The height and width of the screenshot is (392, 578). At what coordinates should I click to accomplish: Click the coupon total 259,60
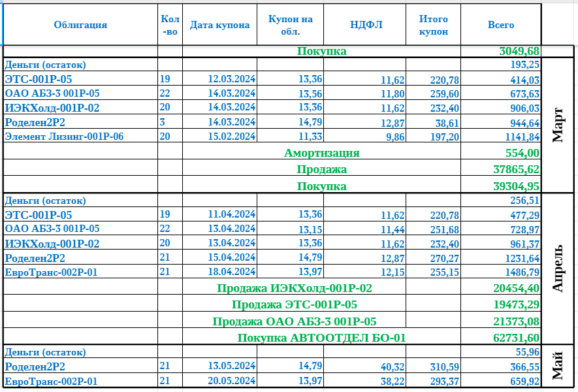pyautogui.click(x=445, y=94)
